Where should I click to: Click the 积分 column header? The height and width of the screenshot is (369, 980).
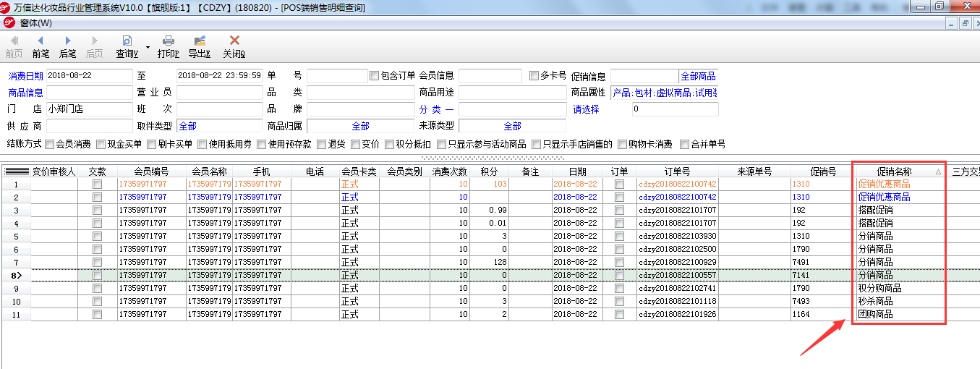click(489, 171)
